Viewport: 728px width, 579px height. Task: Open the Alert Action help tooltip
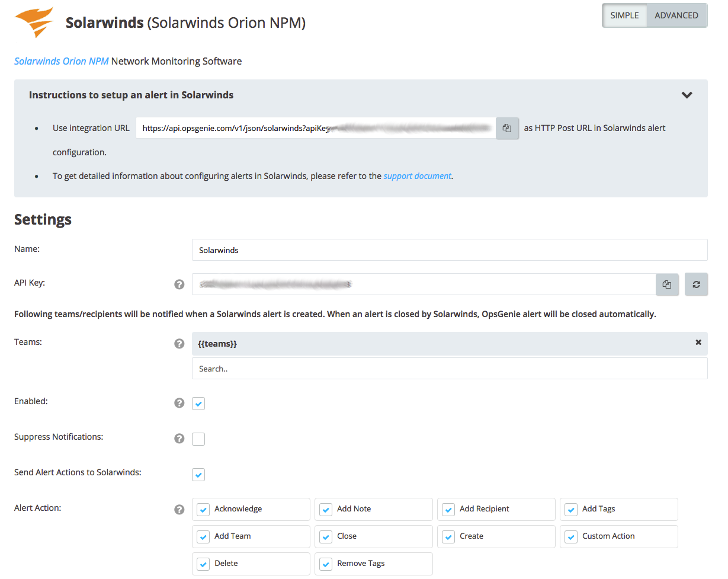tap(179, 510)
